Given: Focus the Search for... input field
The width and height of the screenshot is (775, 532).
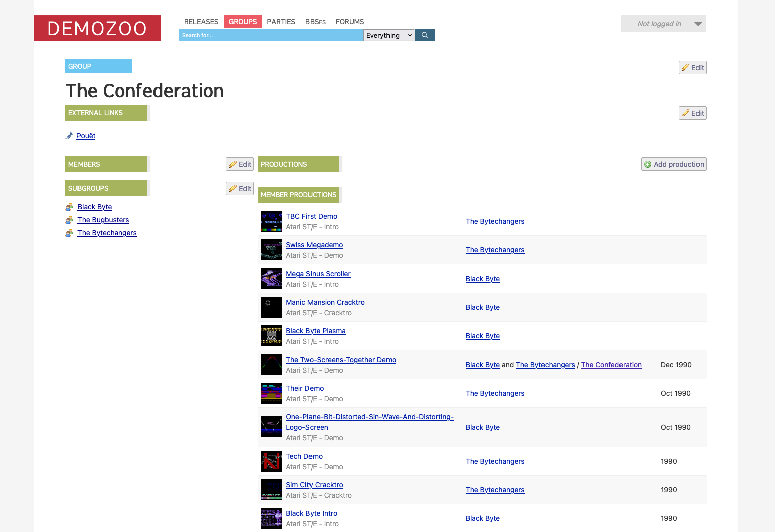Looking at the screenshot, I should pyautogui.click(x=271, y=35).
